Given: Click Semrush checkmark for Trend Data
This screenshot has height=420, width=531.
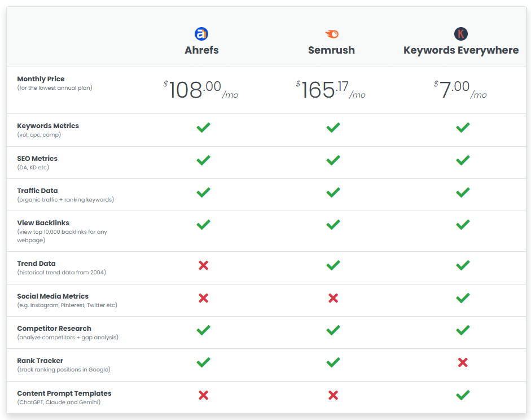Looking at the screenshot, I should coord(333,265).
